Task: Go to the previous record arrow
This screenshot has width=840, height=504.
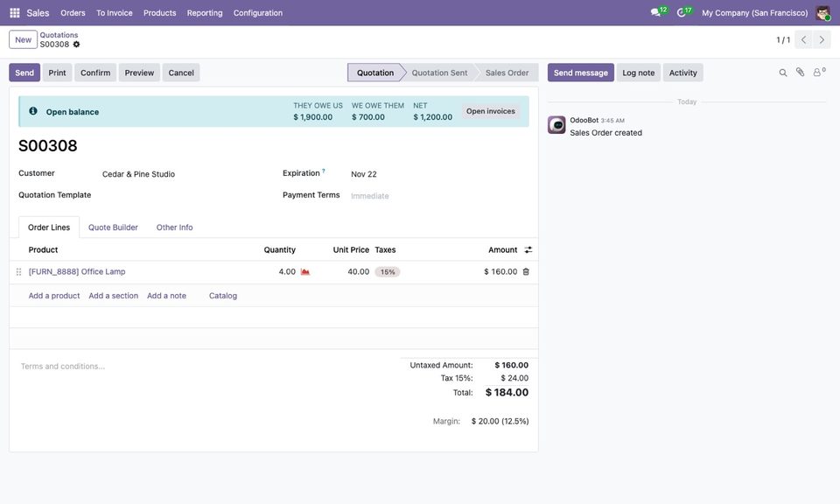Action: tap(803, 39)
